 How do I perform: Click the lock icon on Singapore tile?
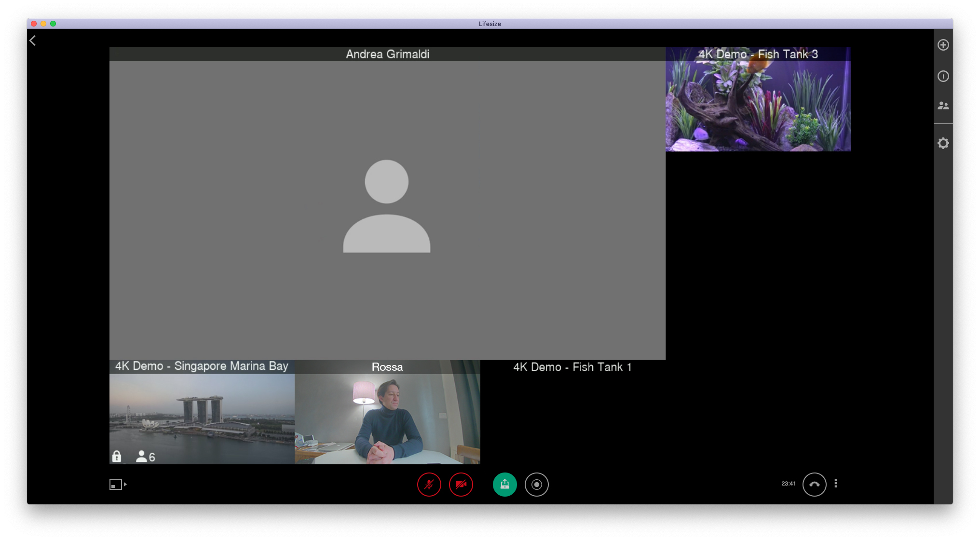117,456
